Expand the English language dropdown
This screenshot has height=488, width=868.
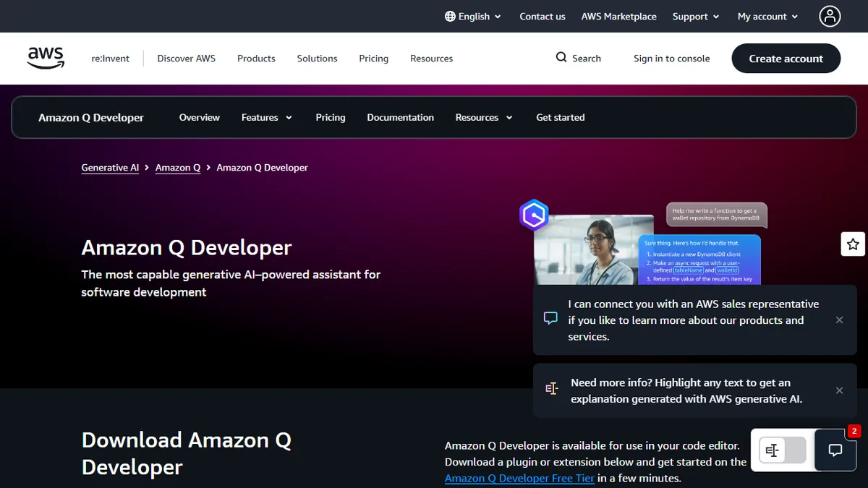tap(473, 16)
